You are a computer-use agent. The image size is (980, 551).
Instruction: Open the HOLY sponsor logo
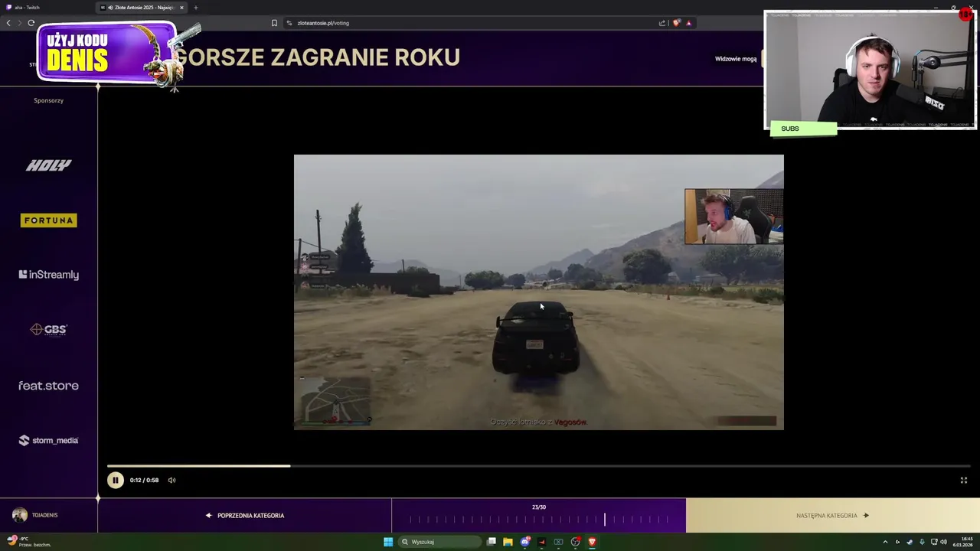click(48, 165)
